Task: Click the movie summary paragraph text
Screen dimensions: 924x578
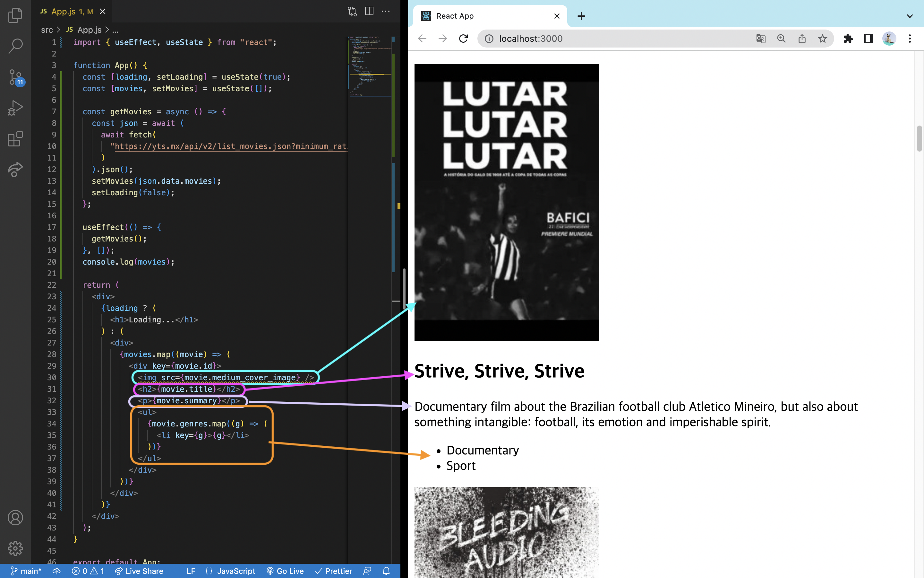Action: pyautogui.click(x=636, y=414)
